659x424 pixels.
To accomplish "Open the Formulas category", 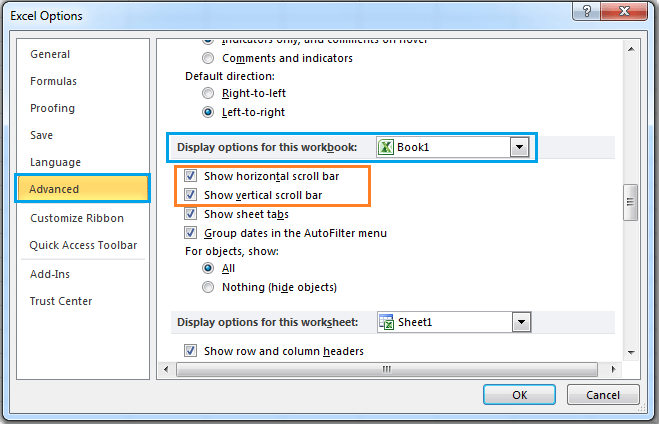I will point(54,81).
